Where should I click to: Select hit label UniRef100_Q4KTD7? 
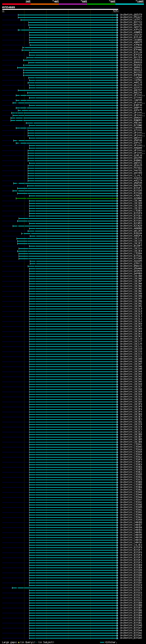tap(131, 90)
